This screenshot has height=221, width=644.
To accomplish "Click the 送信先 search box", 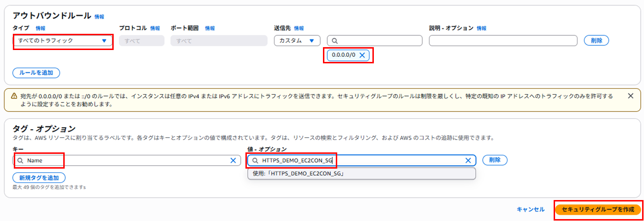I will [x=375, y=40].
